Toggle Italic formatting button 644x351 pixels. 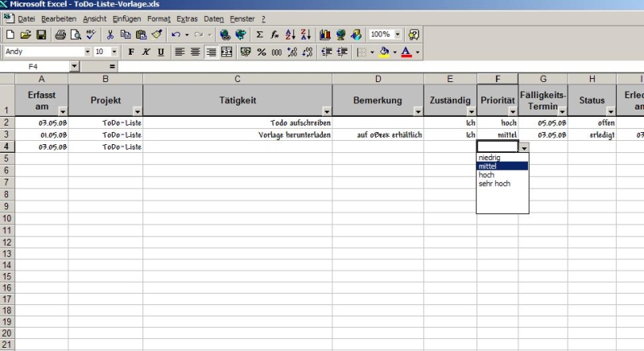[146, 52]
